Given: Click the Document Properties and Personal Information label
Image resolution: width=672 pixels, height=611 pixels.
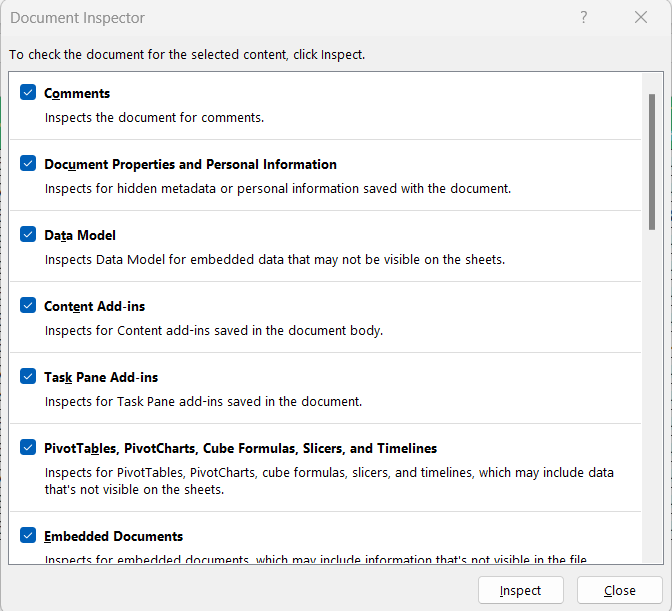Looking at the screenshot, I should [190, 165].
